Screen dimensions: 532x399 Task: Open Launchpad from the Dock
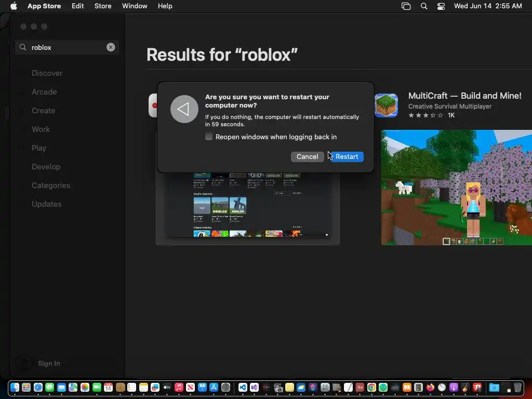26,387
